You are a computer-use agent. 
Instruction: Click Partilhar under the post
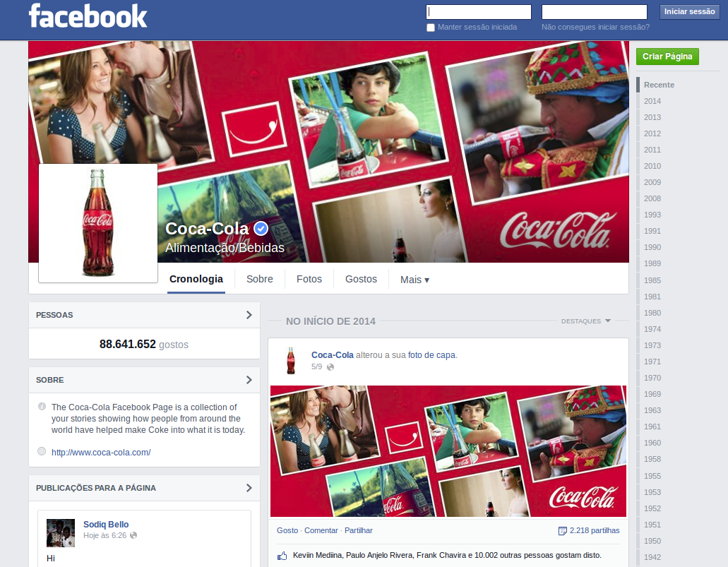[x=359, y=531]
